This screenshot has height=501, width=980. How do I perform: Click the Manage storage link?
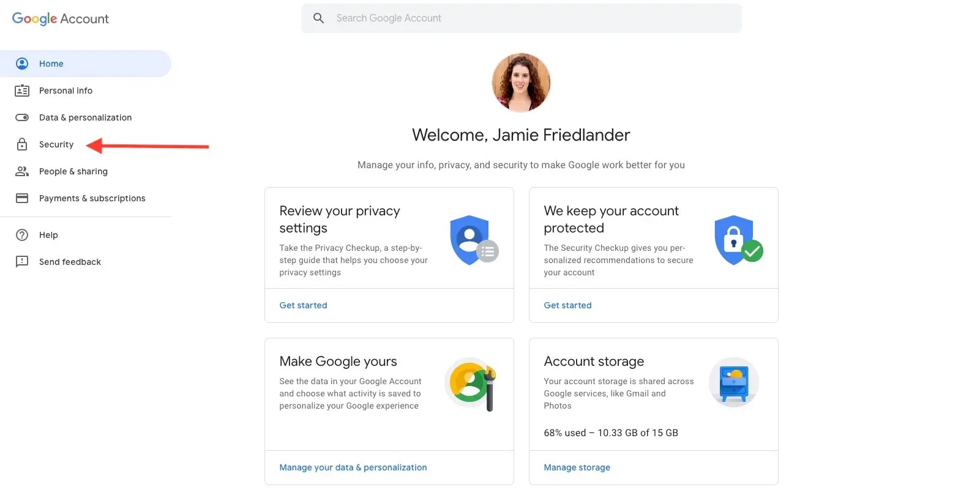click(x=577, y=467)
